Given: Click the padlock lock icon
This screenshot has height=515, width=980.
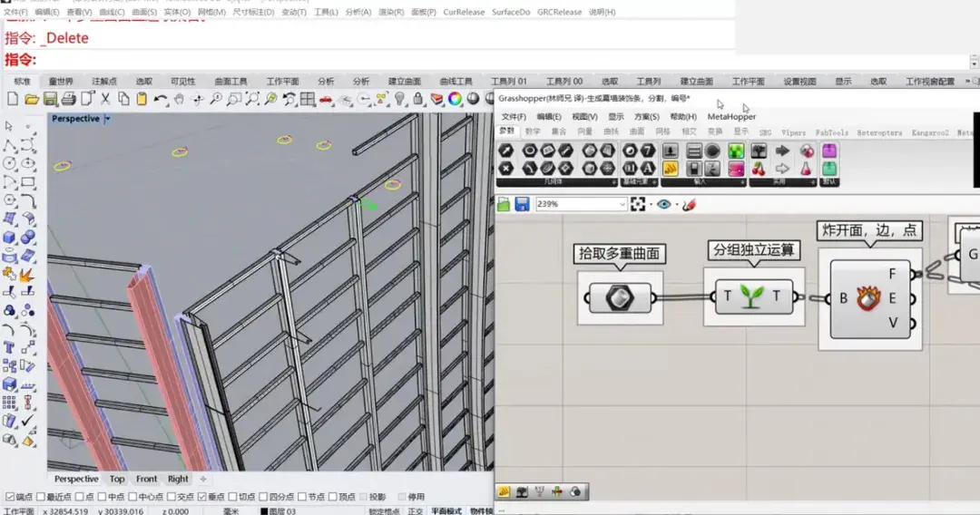Looking at the screenshot, I should [x=418, y=99].
